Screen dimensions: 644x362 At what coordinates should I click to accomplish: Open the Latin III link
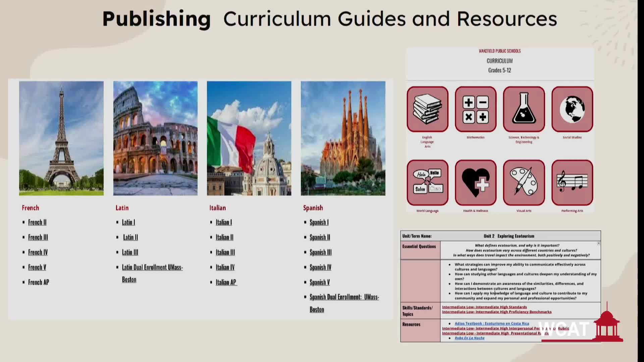tap(130, 252)
